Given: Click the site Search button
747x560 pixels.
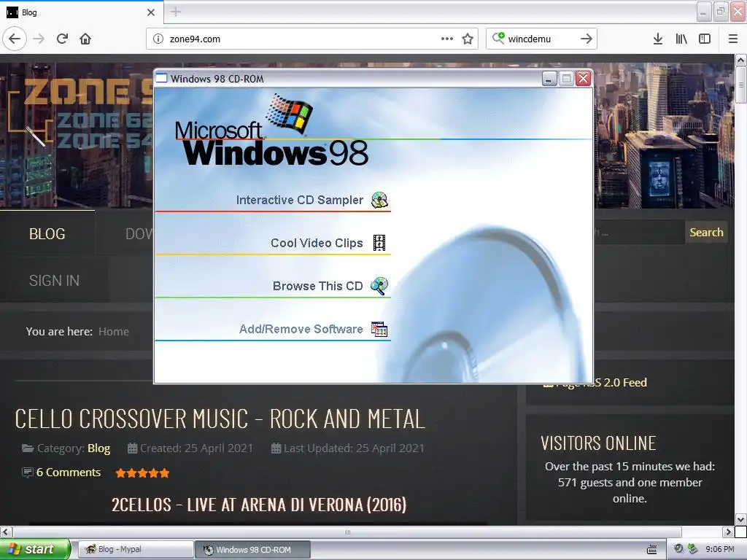Looking at the screenshot, I should click(x=706, y=232).
